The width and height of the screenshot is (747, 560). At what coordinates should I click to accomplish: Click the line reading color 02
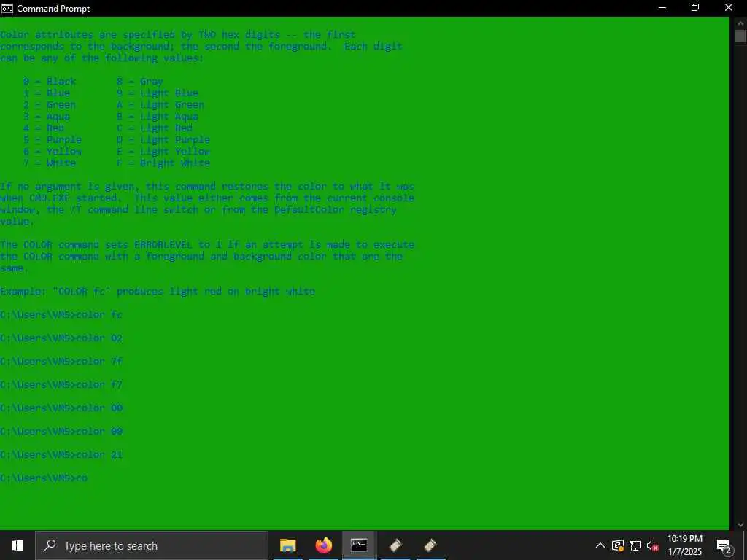(x=61, y=338)
